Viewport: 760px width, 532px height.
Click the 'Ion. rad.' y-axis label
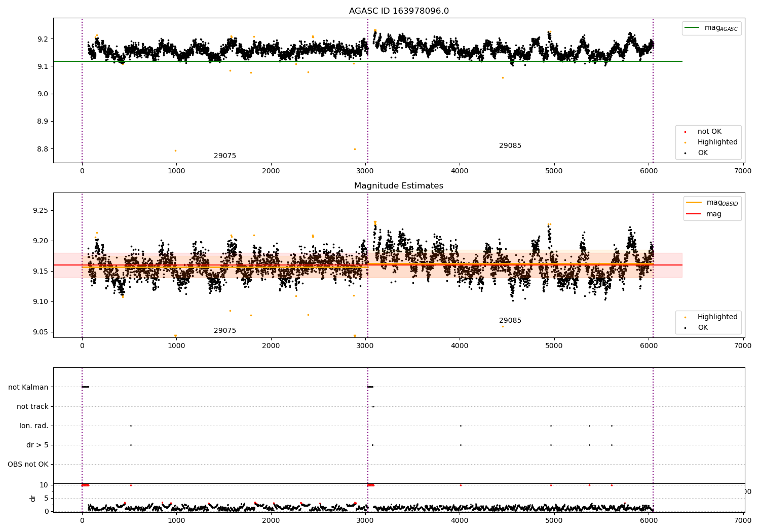(x=34, y=426)
